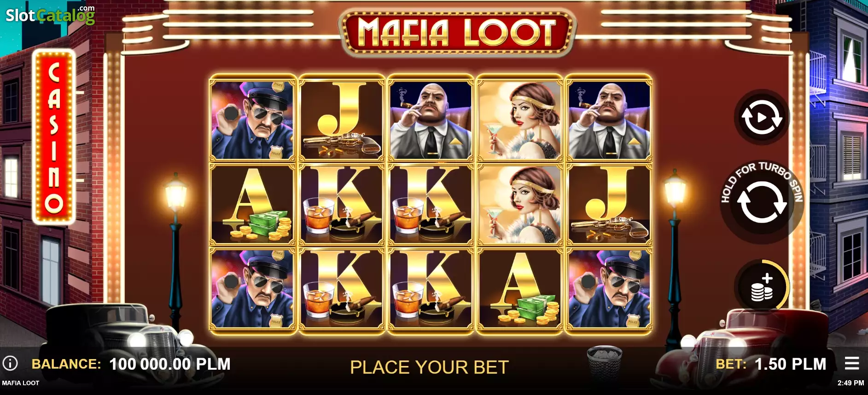Select the A cash symbol in reel four

click(520, 289)
